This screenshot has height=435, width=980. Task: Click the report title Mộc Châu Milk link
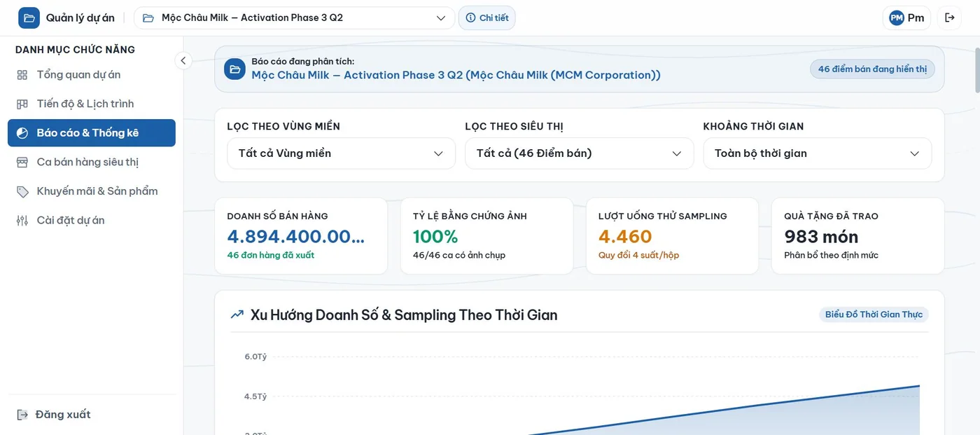tap(456, 75)
